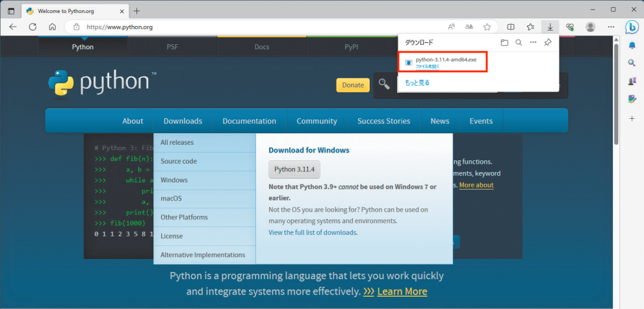This screenshot has width=644, height=309.
Task: Activate the read aloud icon
Action: coord(452,27)
